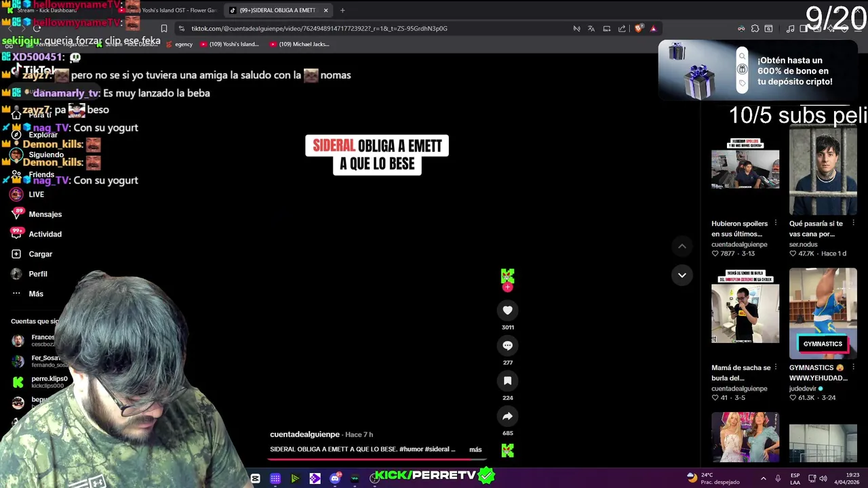Open the green play-arrow taskbar app

(295, 479)
